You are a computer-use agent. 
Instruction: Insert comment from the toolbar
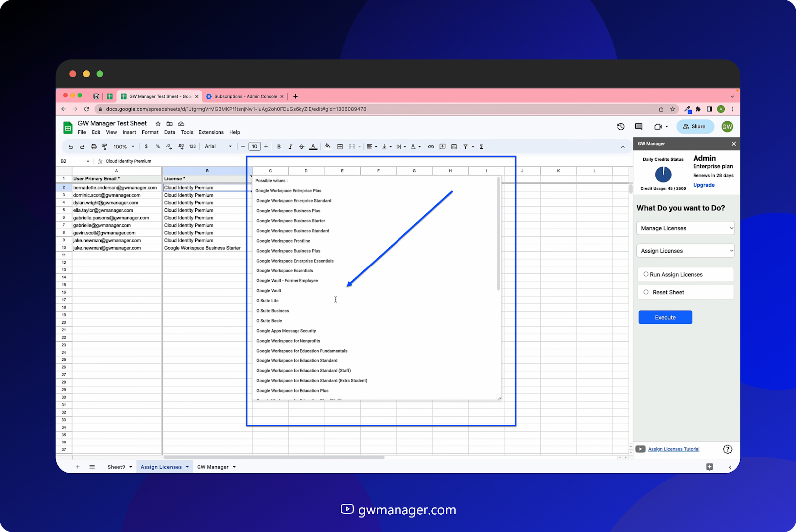coord(442,147)
